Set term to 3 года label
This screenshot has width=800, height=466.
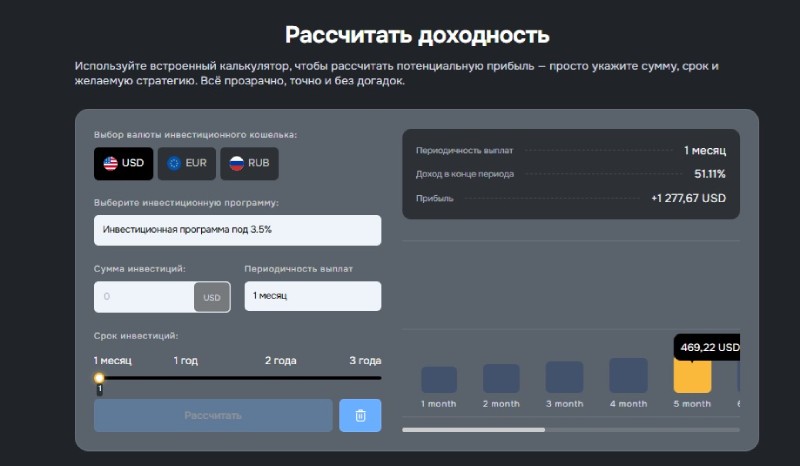point(365,360)
